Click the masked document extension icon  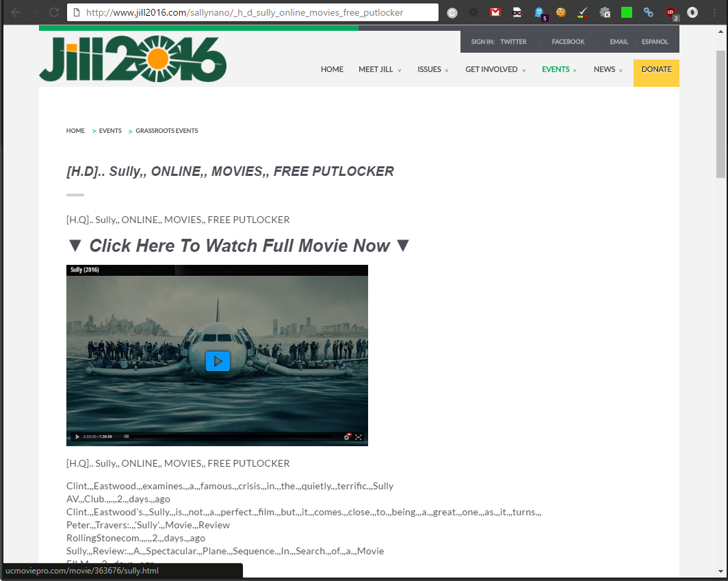(x=517, y=12)
